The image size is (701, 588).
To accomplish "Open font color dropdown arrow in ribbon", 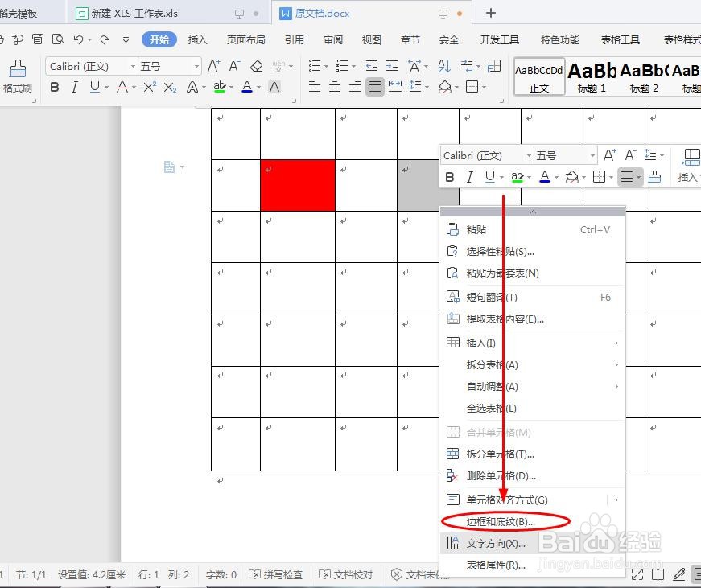I will [x=259, y=87].
